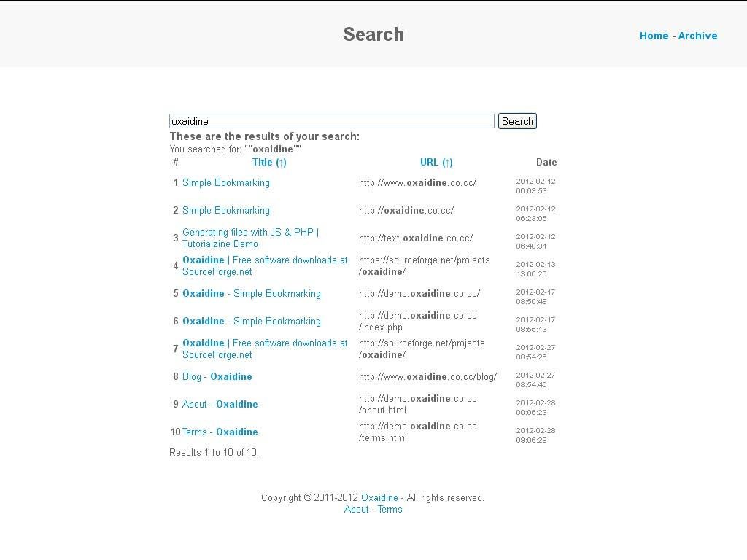Click the oxaidine search input field

coord(332,120)
